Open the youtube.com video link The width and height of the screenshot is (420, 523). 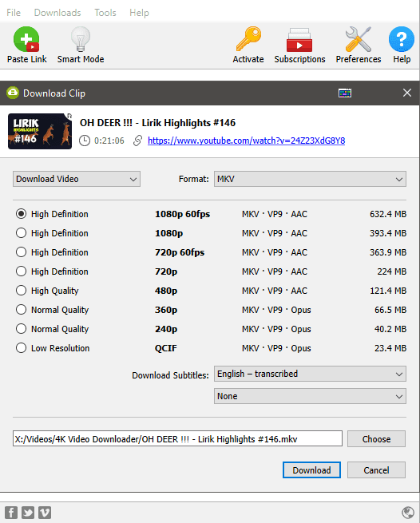pyautogui.click(x=246, y=141)
